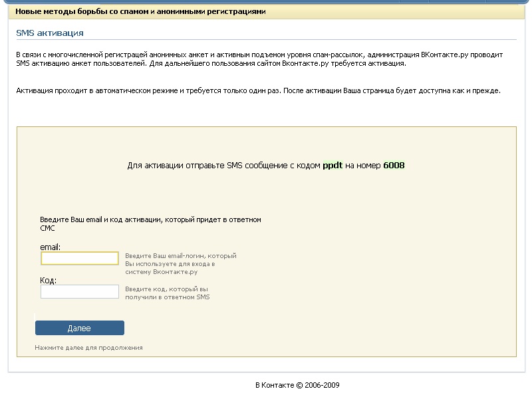The image size is (532, 399).
Task: Click the 'Введите Ваш email-логин' hint text
Action: [181, 263]
